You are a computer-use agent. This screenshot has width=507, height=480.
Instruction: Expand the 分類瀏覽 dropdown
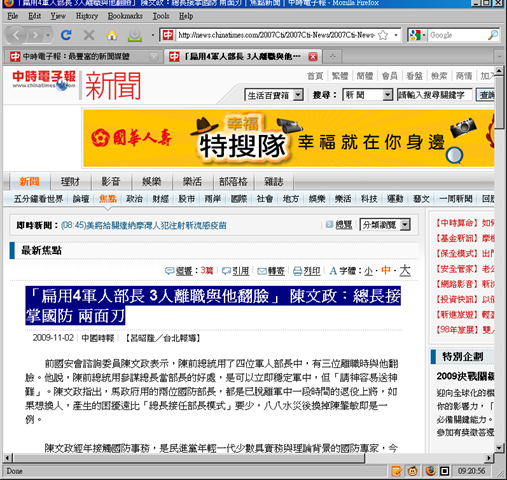pos(405,225)
